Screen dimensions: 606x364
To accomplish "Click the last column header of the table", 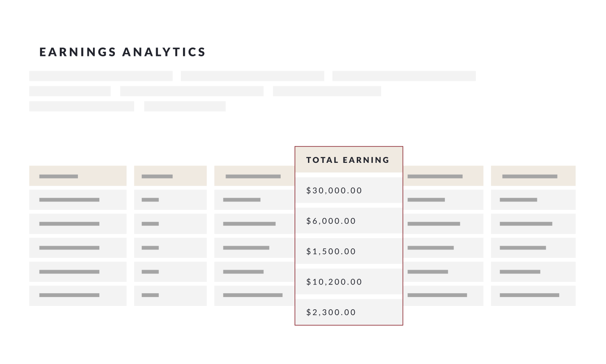I will click(x=533, y=176).
